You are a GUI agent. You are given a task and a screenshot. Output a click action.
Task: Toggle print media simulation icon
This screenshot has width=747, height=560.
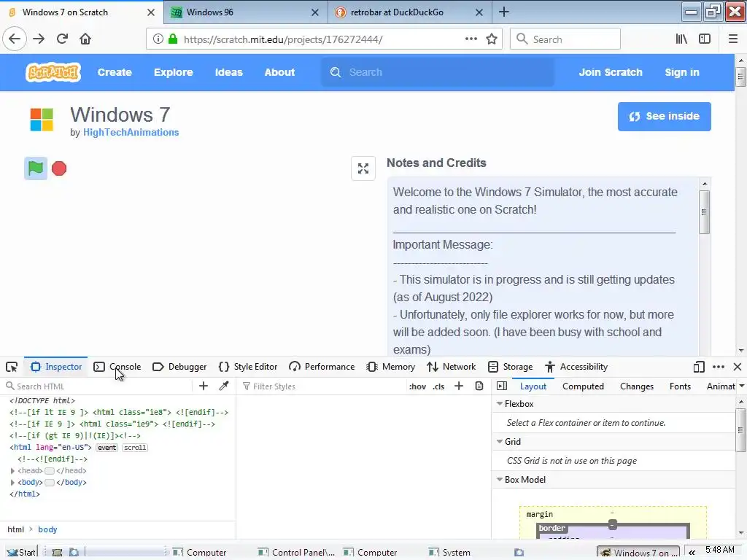point(479,386)
